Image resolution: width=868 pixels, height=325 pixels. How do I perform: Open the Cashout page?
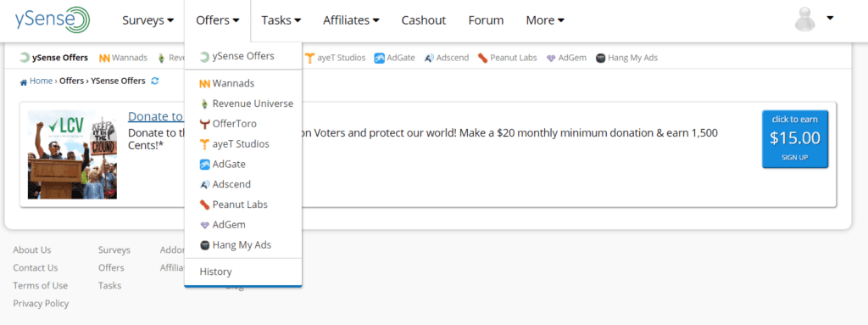click(424, 20)
